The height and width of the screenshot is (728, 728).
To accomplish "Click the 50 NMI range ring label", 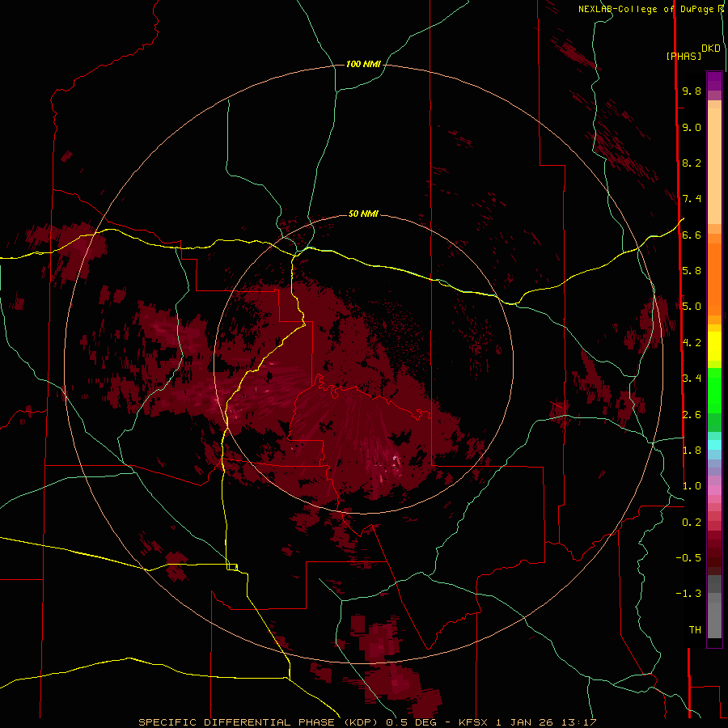I will point(363,214).
